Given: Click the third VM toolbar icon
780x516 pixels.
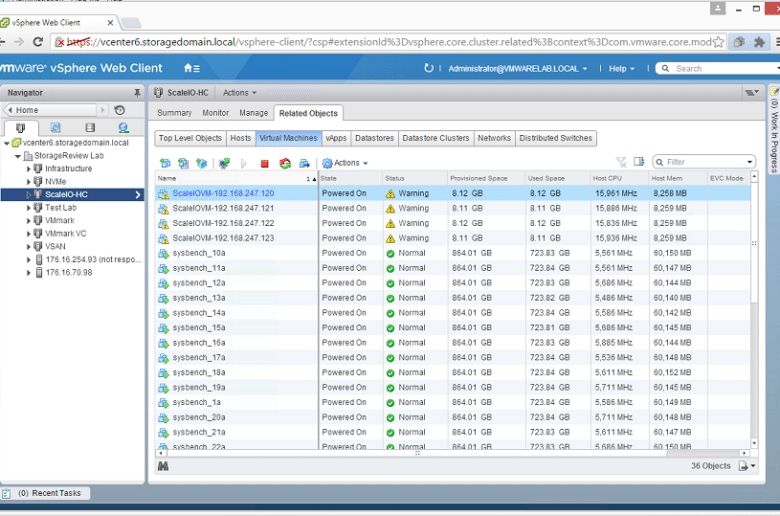Looking at the screenshot, I should coord(201,163).
